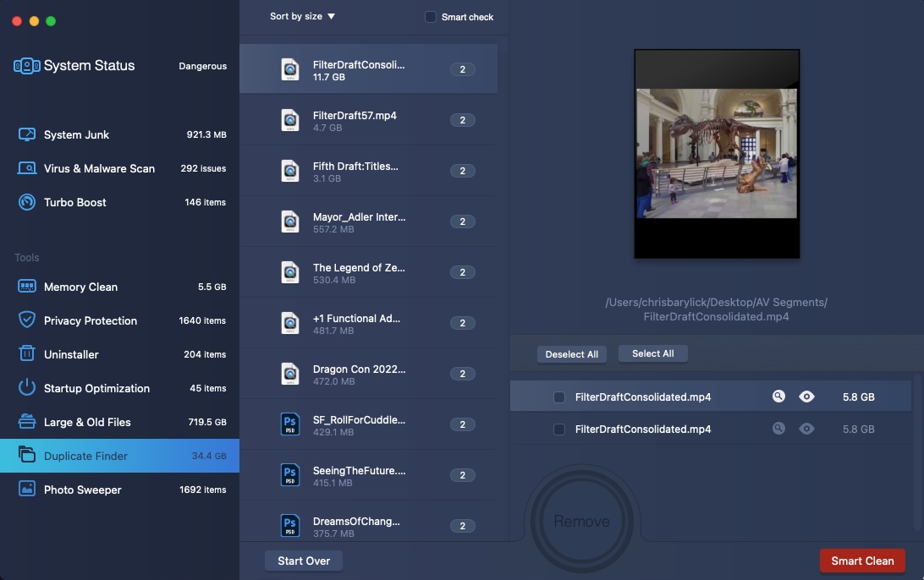Select the SeeingTheFuture.... row
The height and width of the screenshot is (580, 924).
pyautogui.click(x=368, y=474)
